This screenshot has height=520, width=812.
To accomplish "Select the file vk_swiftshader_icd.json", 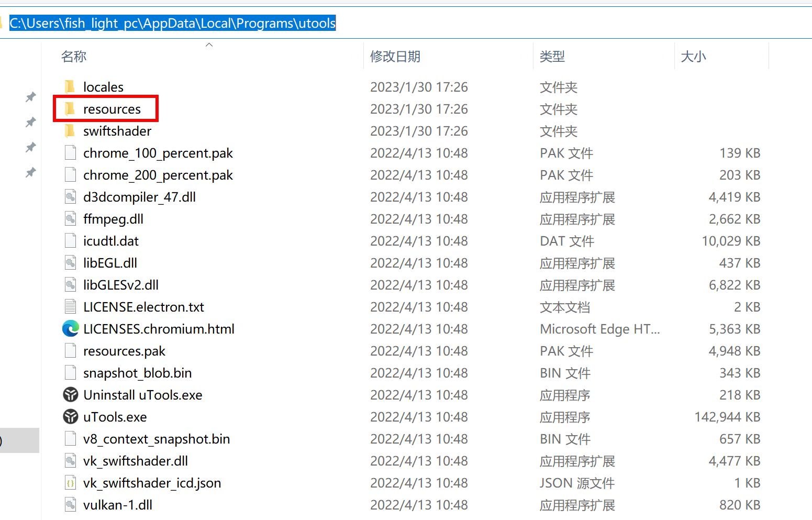I will 152,483.
